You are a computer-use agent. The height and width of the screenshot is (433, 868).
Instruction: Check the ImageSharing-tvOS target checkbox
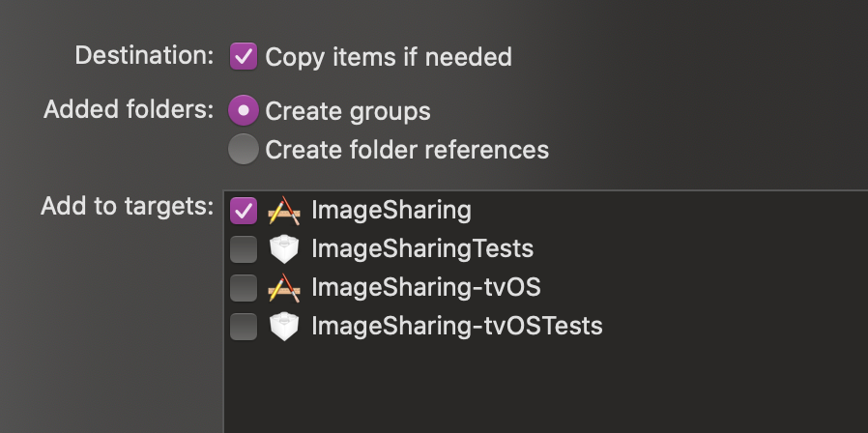click(x=244, y=288)
